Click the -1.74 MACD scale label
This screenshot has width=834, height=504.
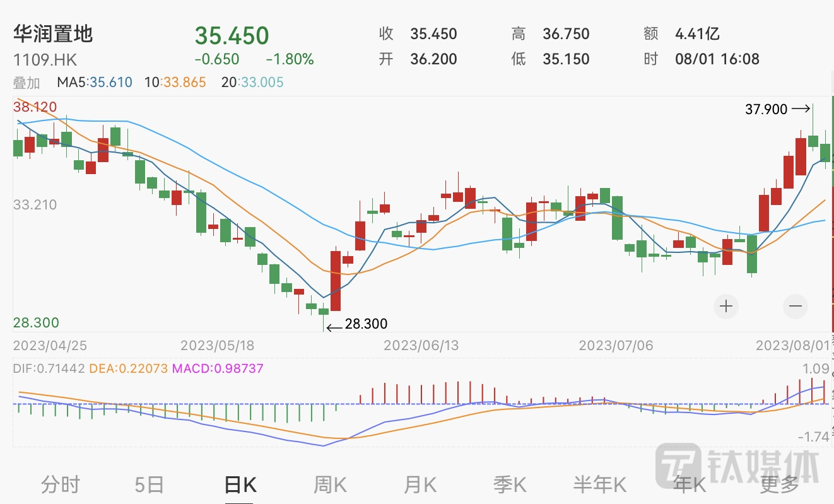click(x=813, y=437)
